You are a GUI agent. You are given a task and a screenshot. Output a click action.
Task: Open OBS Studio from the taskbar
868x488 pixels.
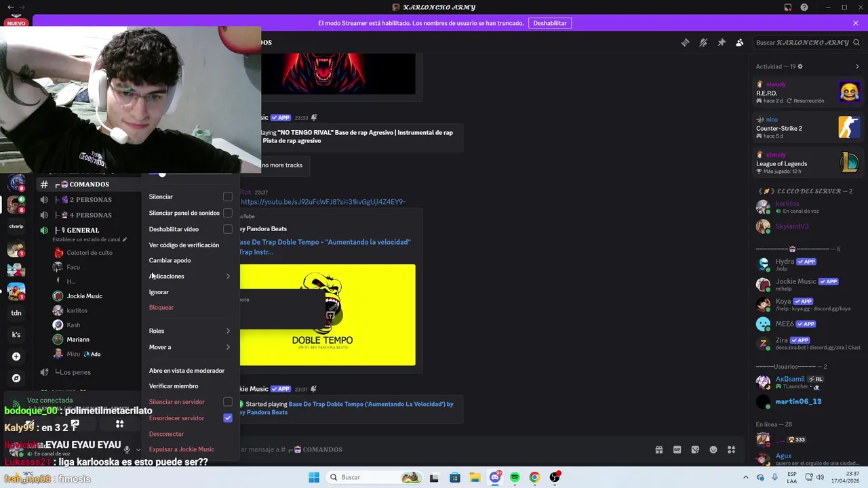[x=555, y=477]
